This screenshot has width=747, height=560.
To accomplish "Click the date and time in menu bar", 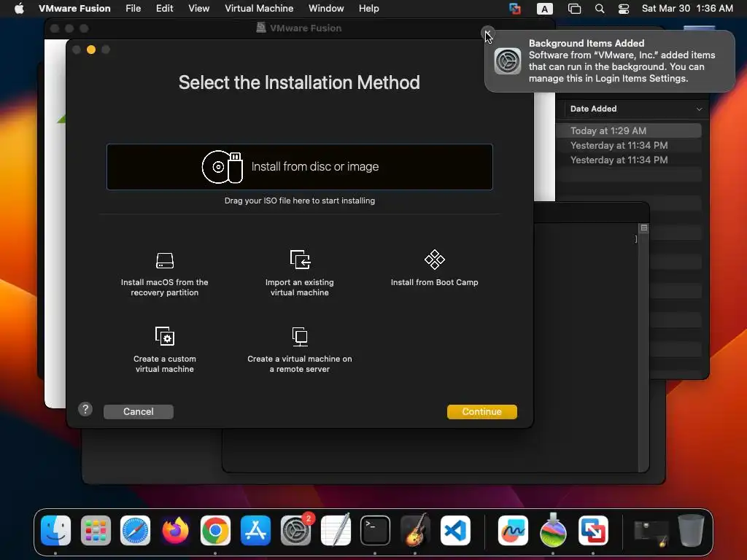I will click(x=687, y=8).
